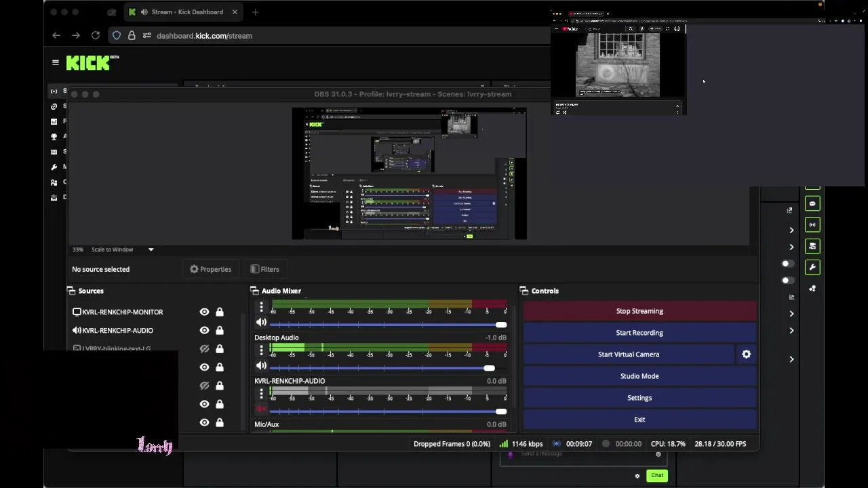The height and width of the screenshot is (488, 868).
Task: Show the LVRRY-blinking-text-LG source
Action: [x=204, y=348]
